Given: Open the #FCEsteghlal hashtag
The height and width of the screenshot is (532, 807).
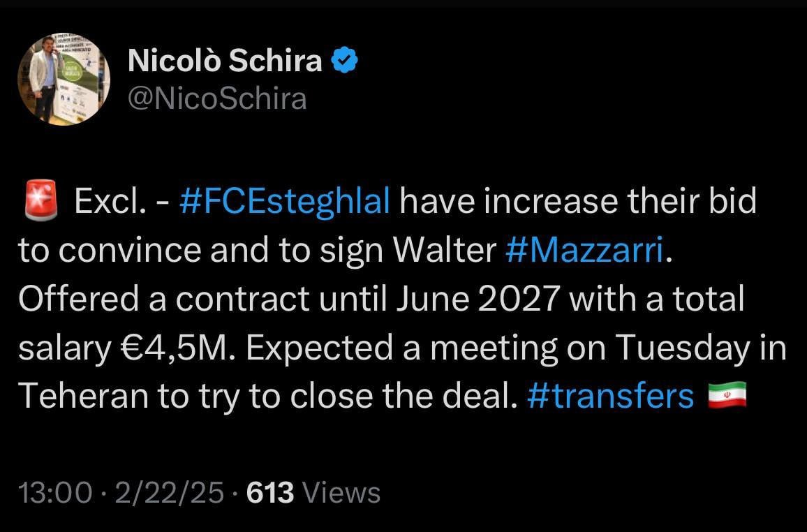Looking at the screenshot, I should 285,201.
